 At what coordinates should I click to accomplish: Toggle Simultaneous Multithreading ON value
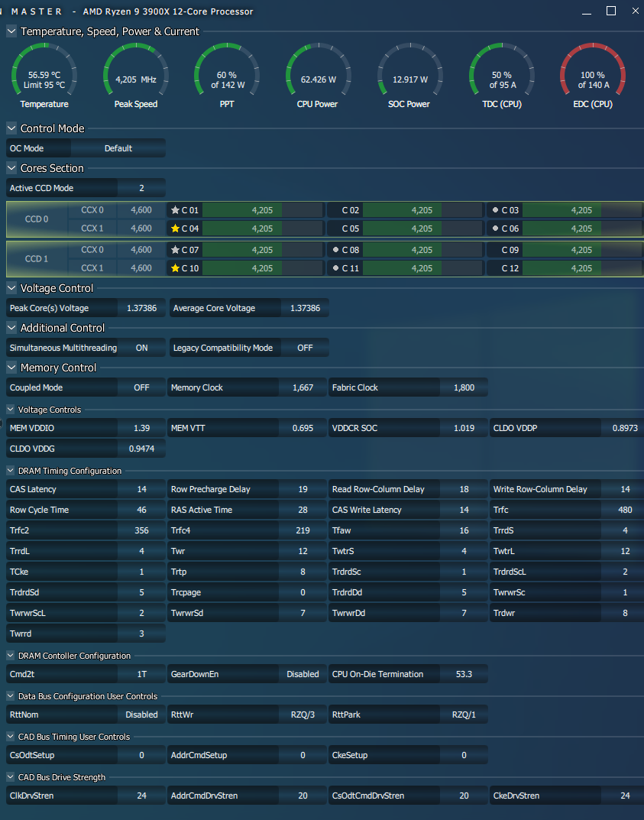pyautogui.click(x=141, y=348)
